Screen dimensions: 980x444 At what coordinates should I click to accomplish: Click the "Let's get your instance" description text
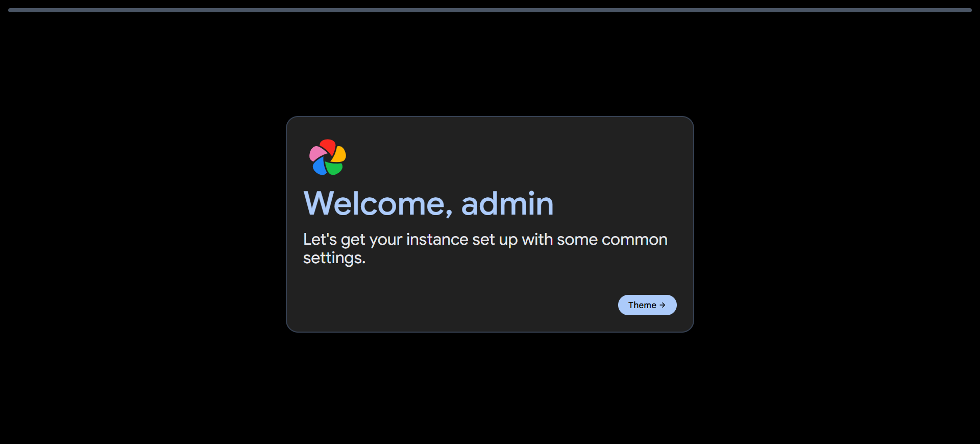coord(485,248)
